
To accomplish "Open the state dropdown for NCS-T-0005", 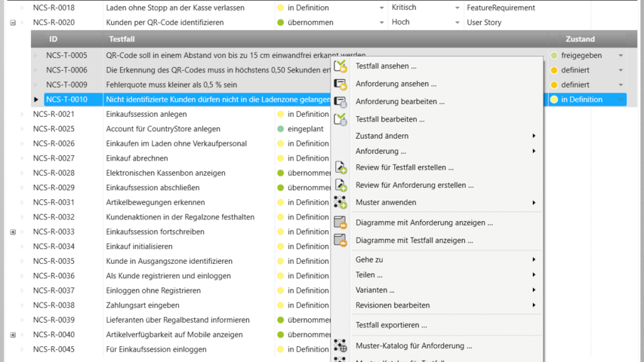I will tap(621, 56).
